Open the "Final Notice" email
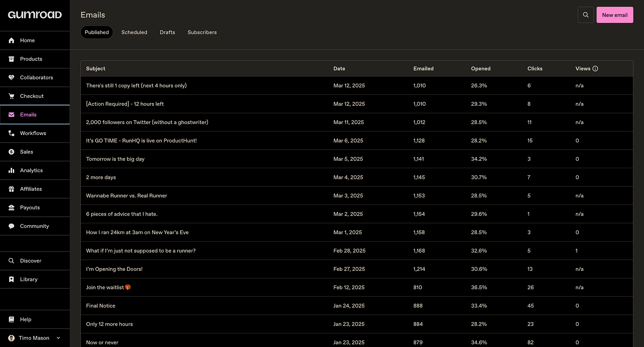 [356, 306]
